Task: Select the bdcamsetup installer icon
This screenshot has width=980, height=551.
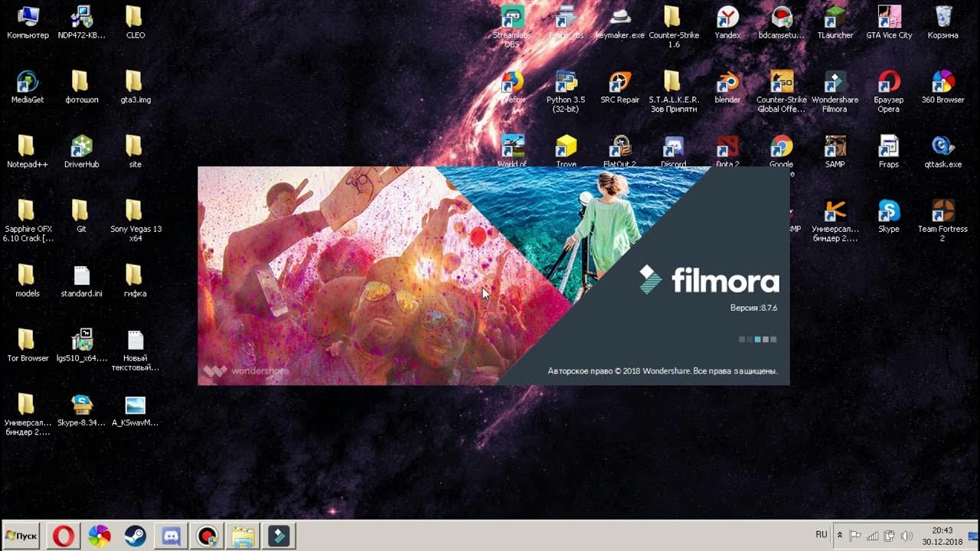Action: (781, 23)
